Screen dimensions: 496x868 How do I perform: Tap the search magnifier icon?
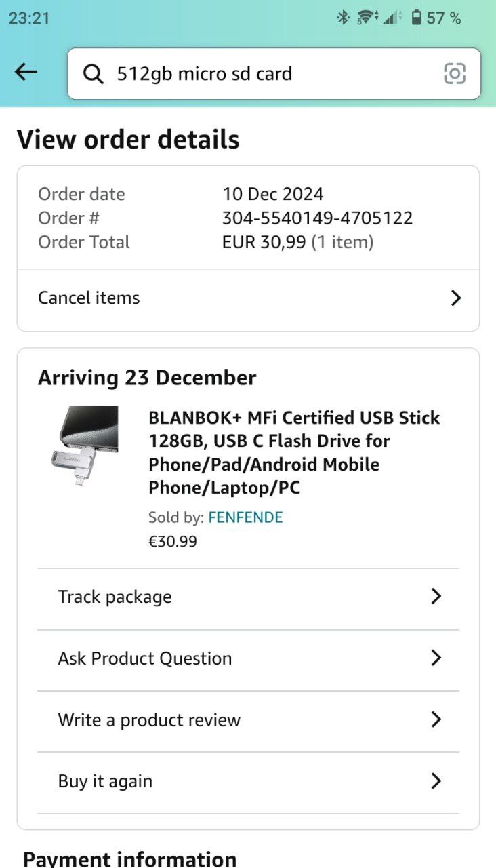[x=93, y=73]
